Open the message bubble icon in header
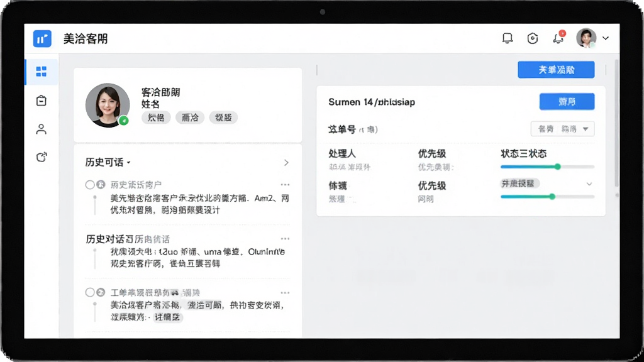The height and width of the screenshot is (362, 644). [x=508, y=38]
